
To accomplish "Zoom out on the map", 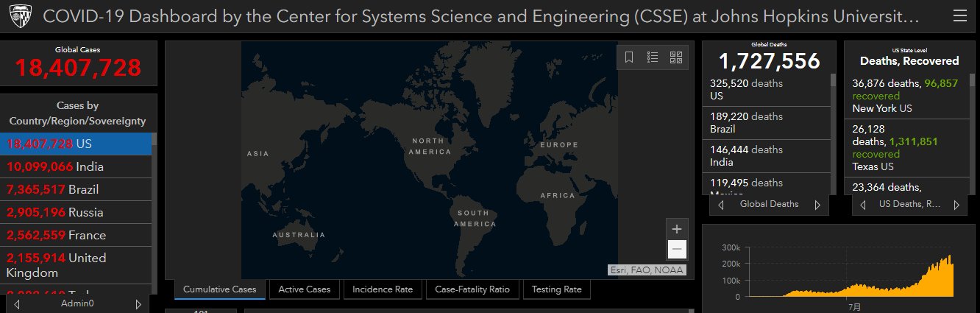I will point(677,250).
